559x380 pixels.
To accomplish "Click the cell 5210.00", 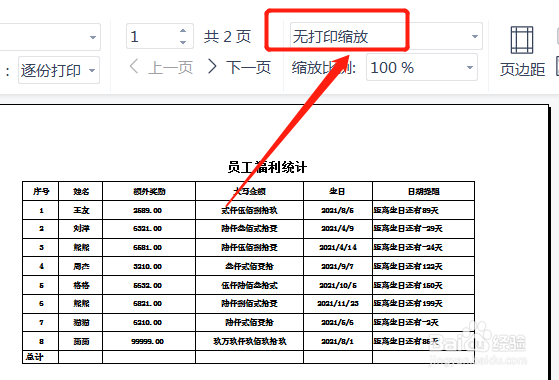I will [x=148, y=323].
